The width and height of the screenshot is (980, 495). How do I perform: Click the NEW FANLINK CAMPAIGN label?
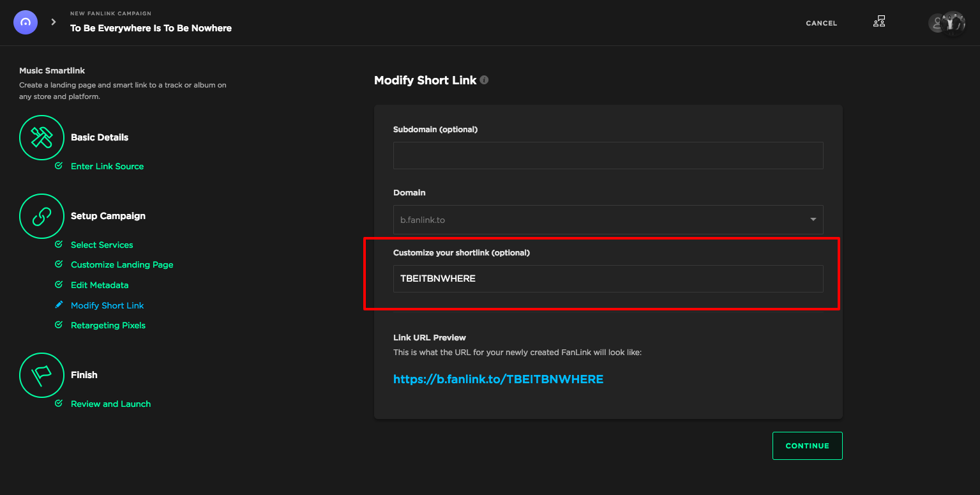(x=111, y=13)
